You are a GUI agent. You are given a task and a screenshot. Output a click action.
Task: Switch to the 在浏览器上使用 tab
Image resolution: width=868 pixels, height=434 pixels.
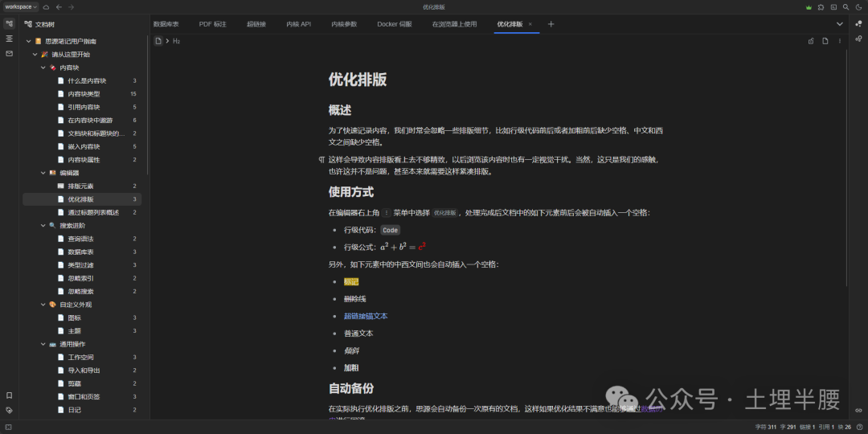454,24
